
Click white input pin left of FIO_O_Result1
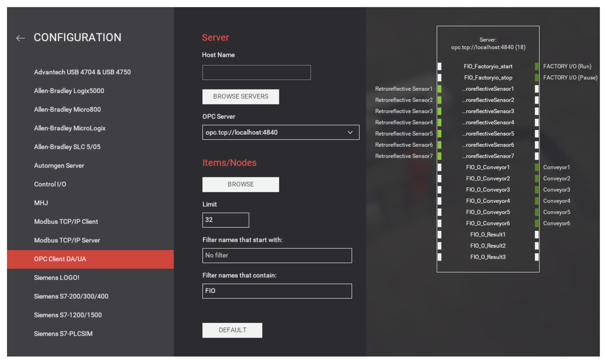[439, 234]
